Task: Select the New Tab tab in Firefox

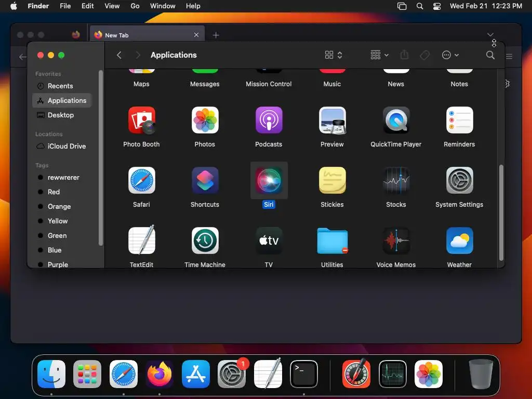Action: click(x=147, y=35)
